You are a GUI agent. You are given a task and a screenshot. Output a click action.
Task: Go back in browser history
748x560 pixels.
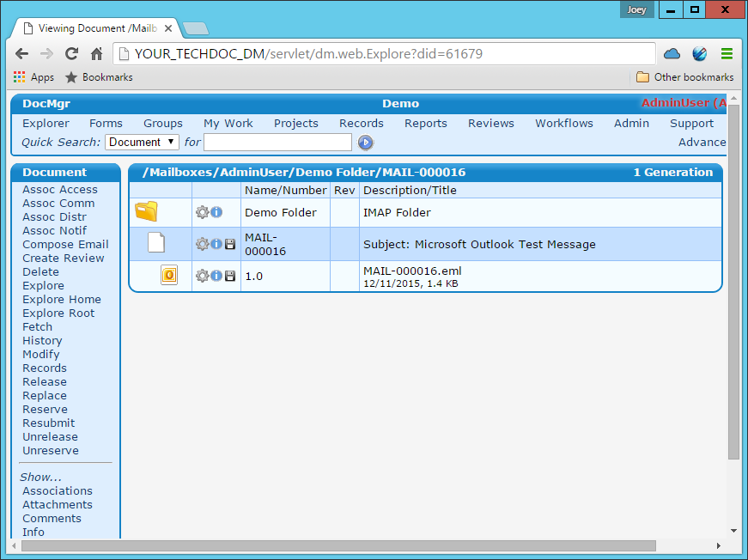pyautogui.click(x=22, y=54)
